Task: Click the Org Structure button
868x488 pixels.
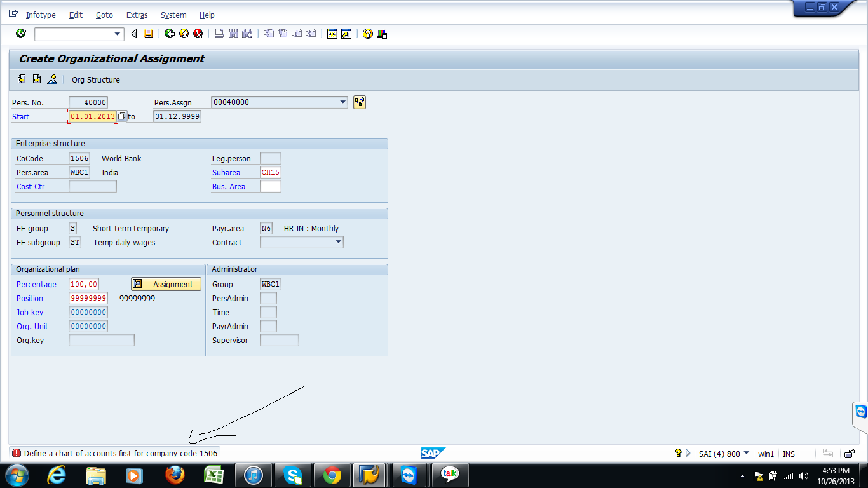Action: coord(95,79)
